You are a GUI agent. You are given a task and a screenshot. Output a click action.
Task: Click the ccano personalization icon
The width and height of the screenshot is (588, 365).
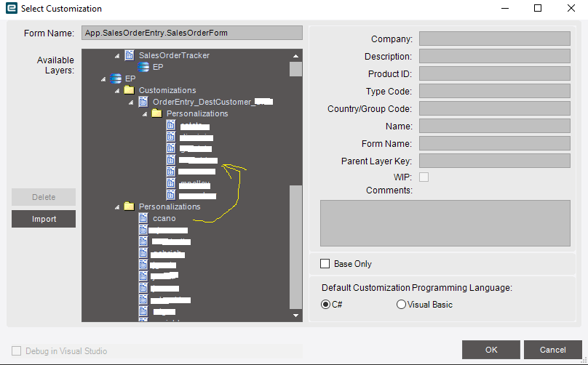pos(143,218)
